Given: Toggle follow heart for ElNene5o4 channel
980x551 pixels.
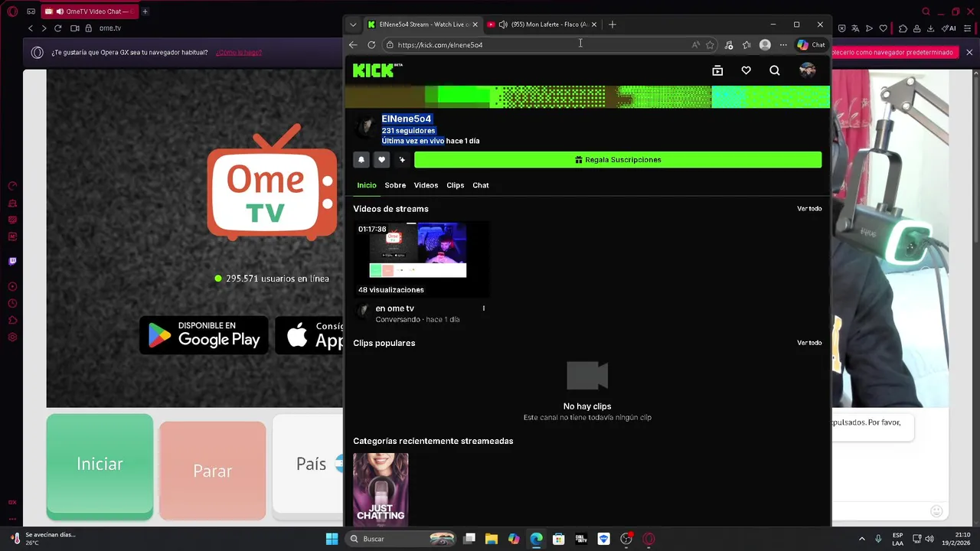Looking at the screenshot, I should pyautogui.click(x=381, y=160).
